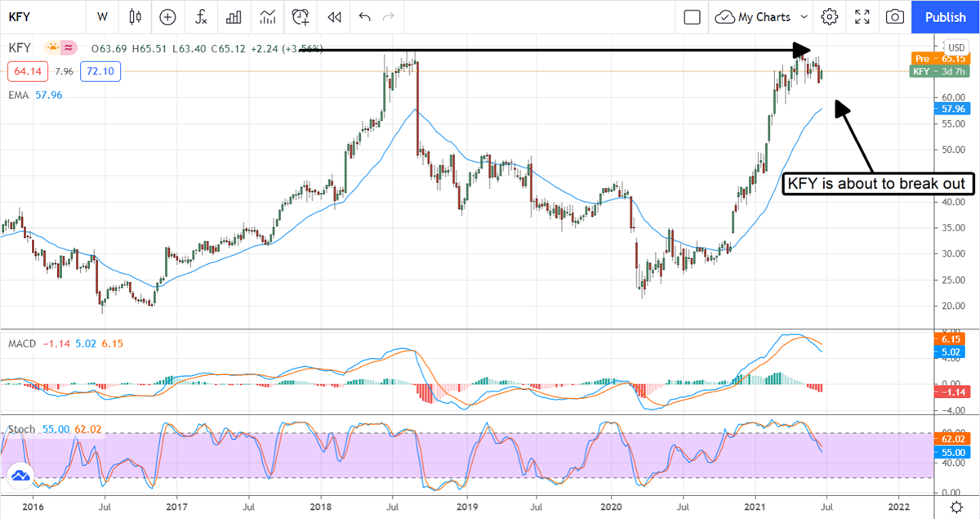Image resolution: width=980 pixels, height=519 pixels.
Task: Undo the last chart action
Action: (364, 16)
